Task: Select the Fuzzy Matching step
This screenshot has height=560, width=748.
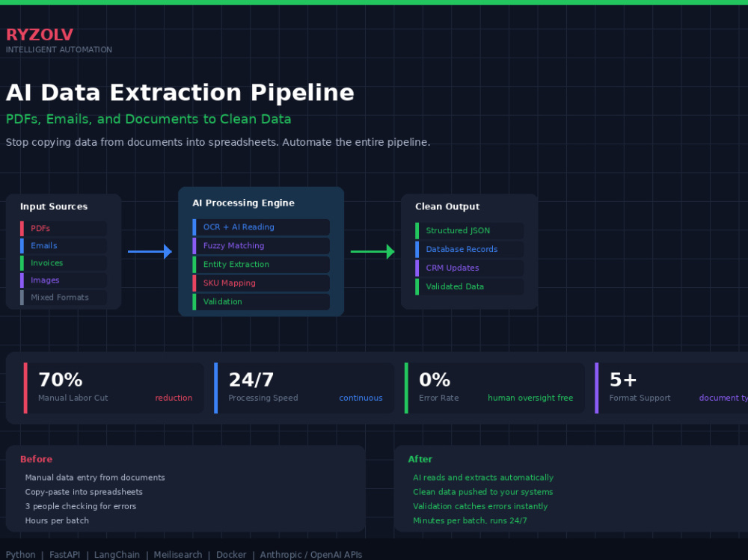Action: click(261, 246)
